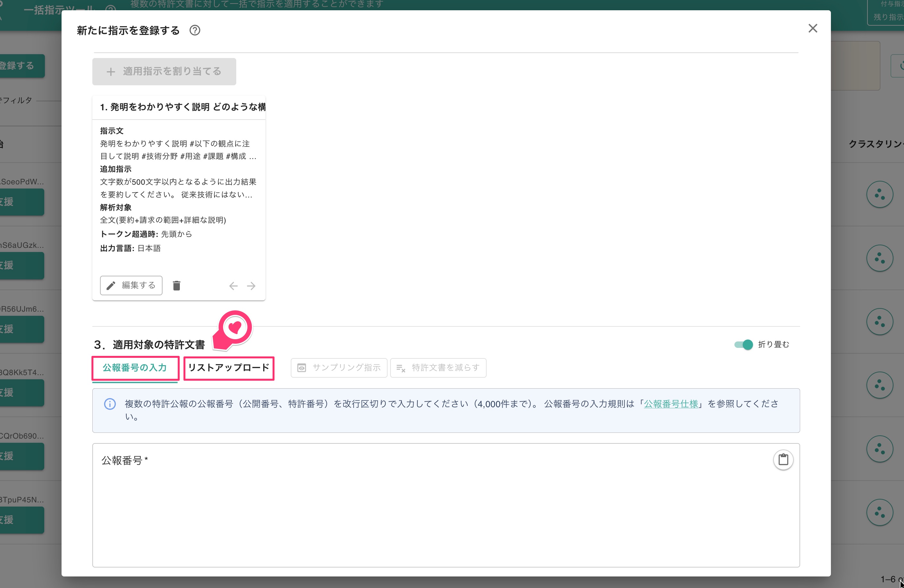
Task: Move instruction card left with arrow
Action: (x=233, y=286)
